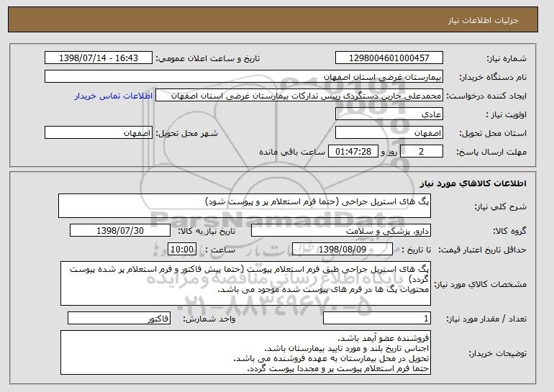Click the text ساعت باقی مانده
This screenshot has height=392, width=554.
292,152
